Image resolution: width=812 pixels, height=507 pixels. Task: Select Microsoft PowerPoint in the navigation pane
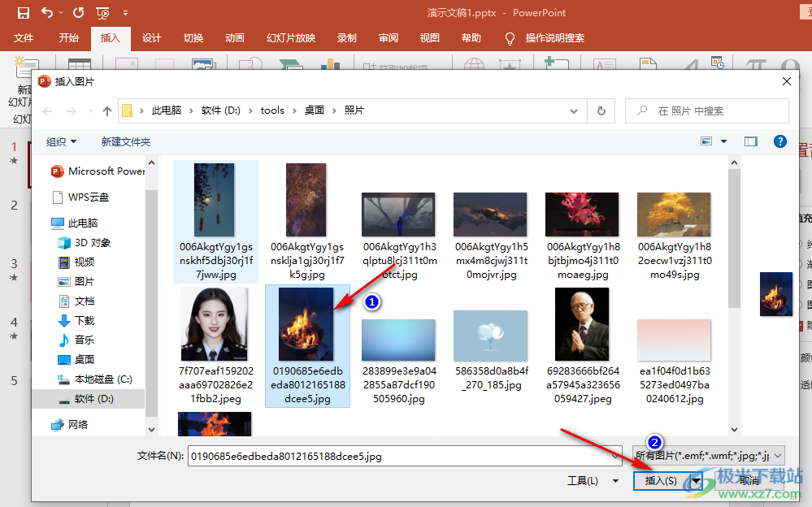(x=98, y=171)
